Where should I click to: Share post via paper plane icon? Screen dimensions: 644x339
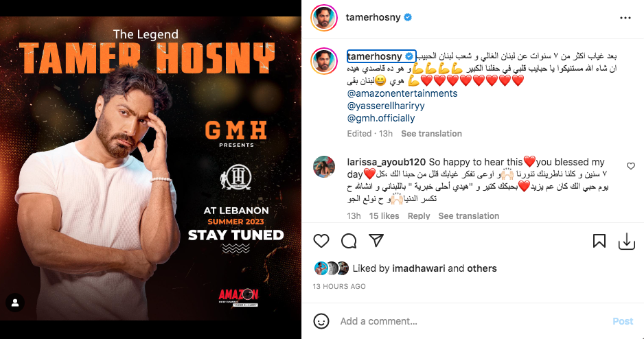[x=376, y=240]
